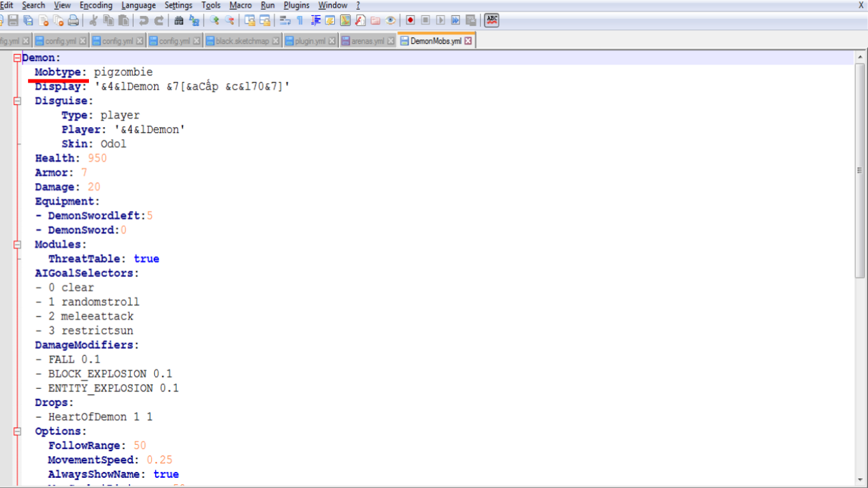Click the Print toolbar icon
This screenshot has width=868, height=488.
point(74,20)
